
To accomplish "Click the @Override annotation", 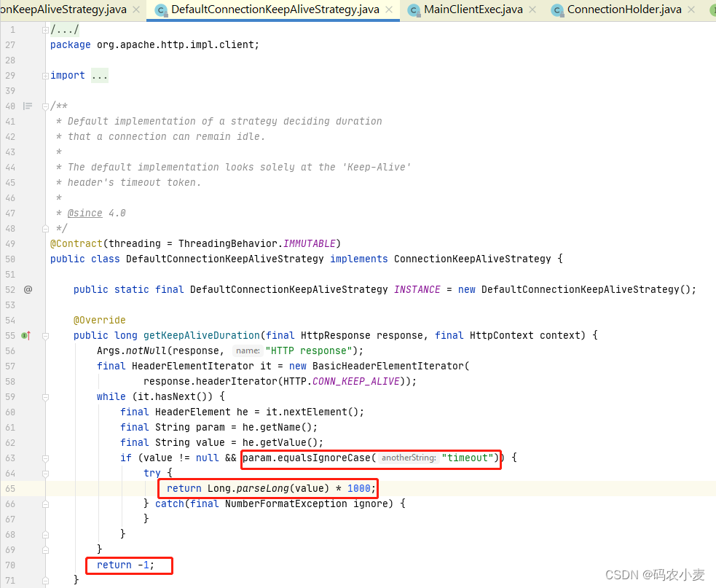I will (100, 321).
